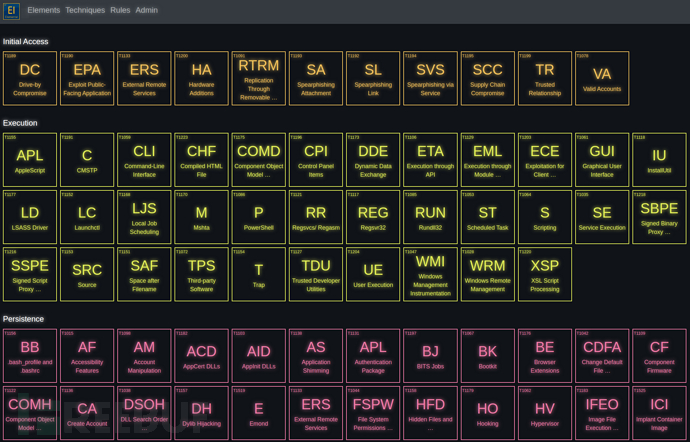Open the WMI Windows Management Instrumentation tile
The image size is (690, 442).
pos(430,274)
